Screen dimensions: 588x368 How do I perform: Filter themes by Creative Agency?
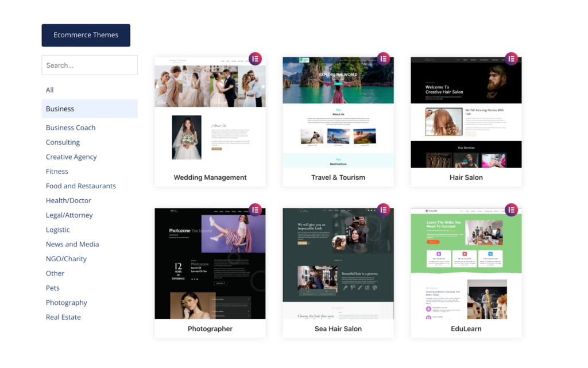(71, 157)
